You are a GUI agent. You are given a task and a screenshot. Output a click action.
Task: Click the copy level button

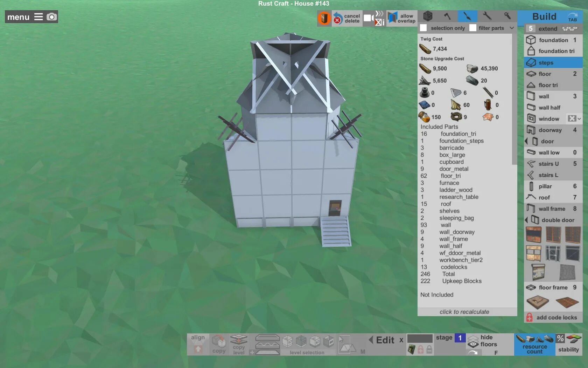coord(239,344)
